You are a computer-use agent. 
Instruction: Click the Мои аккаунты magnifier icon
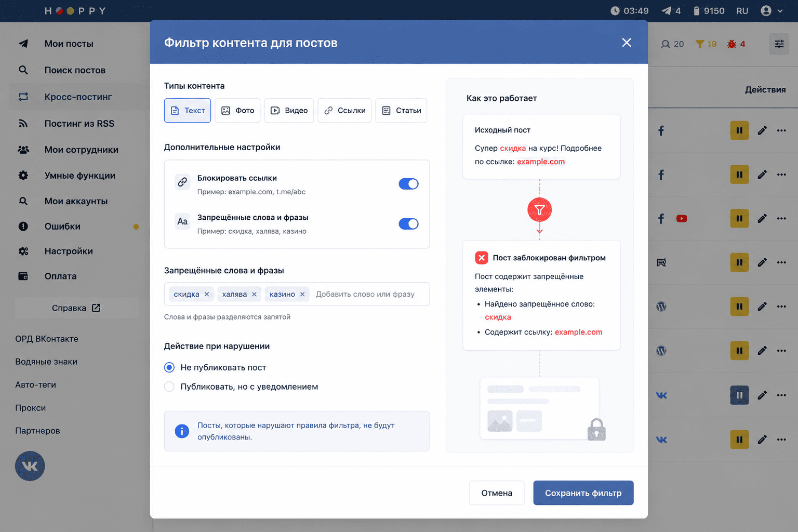23,201
